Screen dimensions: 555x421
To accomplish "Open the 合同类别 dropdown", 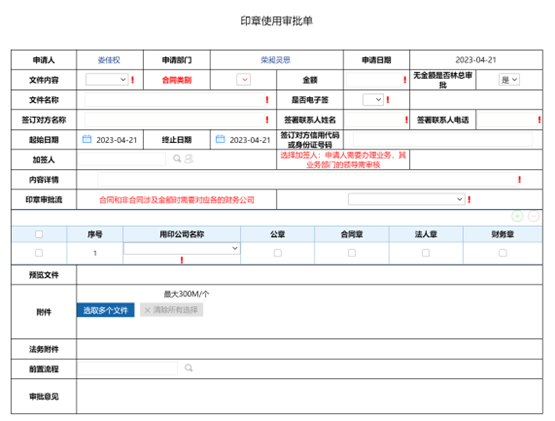I will pyautogui.click(x=244, y=80).
